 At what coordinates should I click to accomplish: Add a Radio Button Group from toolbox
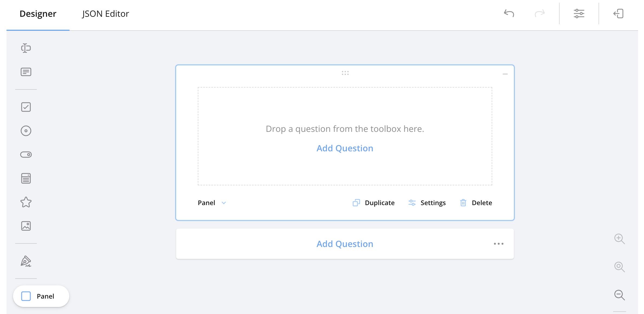tap(26, 131)
